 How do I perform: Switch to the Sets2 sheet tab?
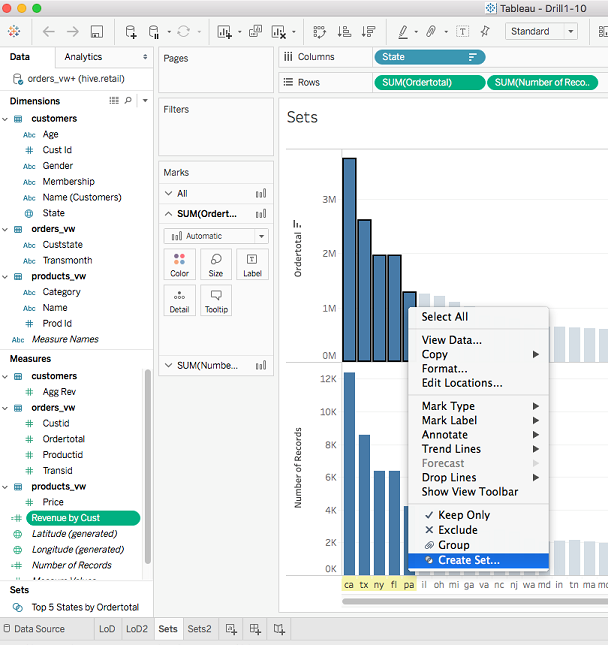pos(199,629)
